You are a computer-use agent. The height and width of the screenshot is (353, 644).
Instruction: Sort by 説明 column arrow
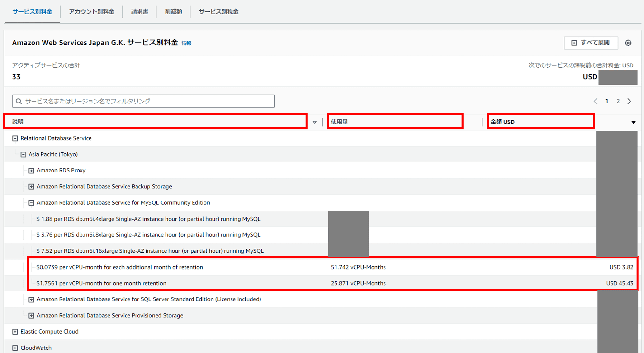(315, 122)
